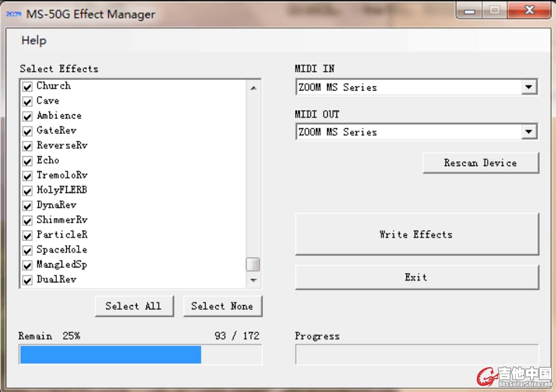This screenshot has width=556, height=392.
Task: Toggle the SpaceHole checkbox
Action: coord(27,250)
